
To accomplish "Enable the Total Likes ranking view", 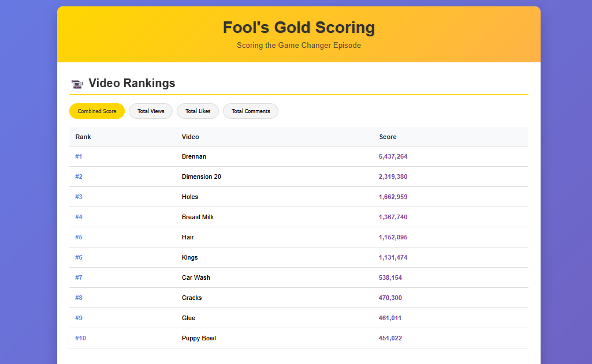I will tap(198, 111).
